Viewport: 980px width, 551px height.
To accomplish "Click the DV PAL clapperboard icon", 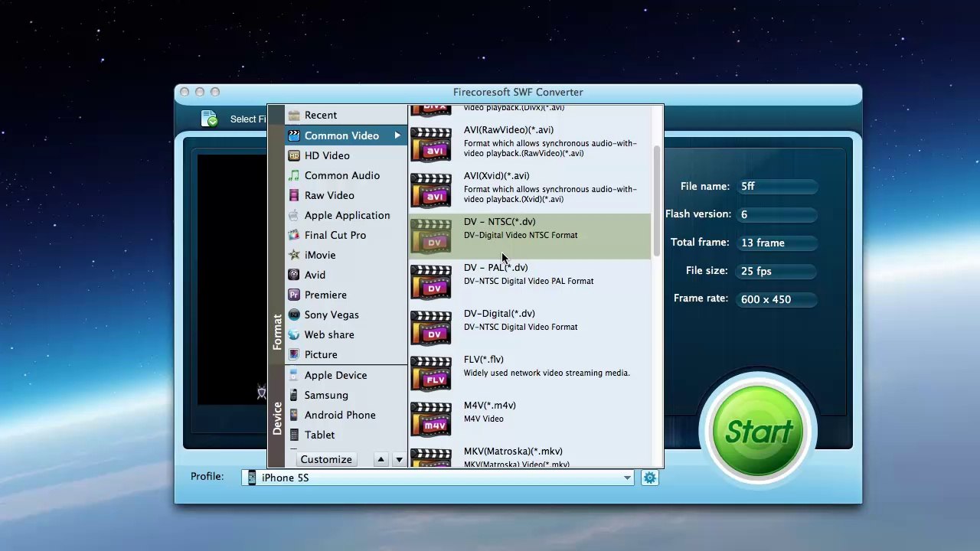I will [431, 282].
